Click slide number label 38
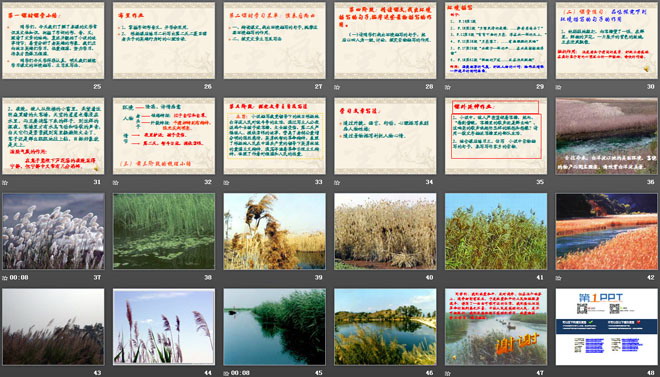660x377 pixels. click(208, 278)
